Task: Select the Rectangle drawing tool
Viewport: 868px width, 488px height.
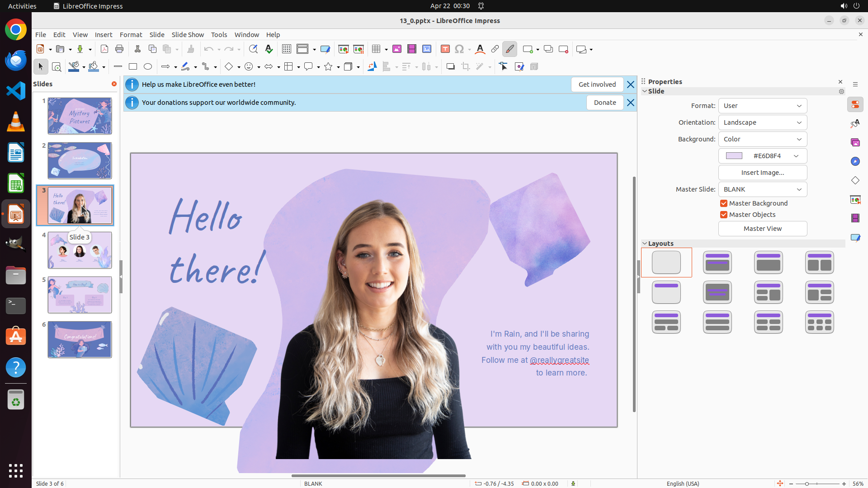Action: 133,67
